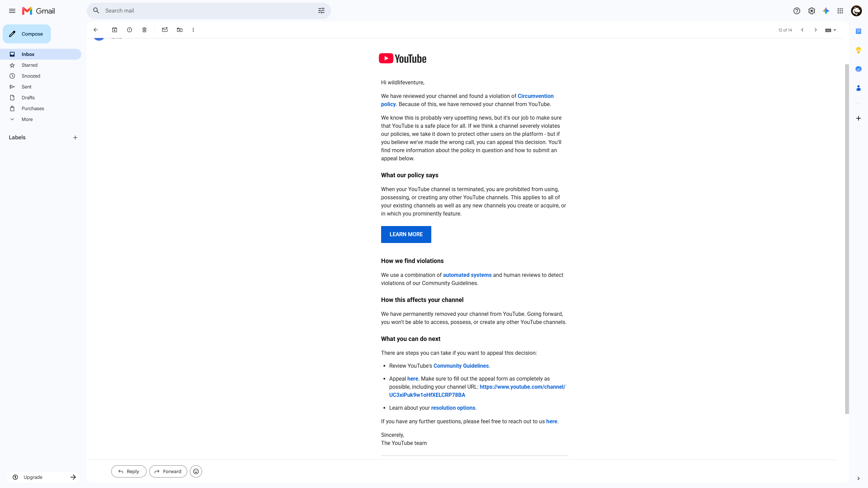Click the LEARN MORE button

(406, 235)
